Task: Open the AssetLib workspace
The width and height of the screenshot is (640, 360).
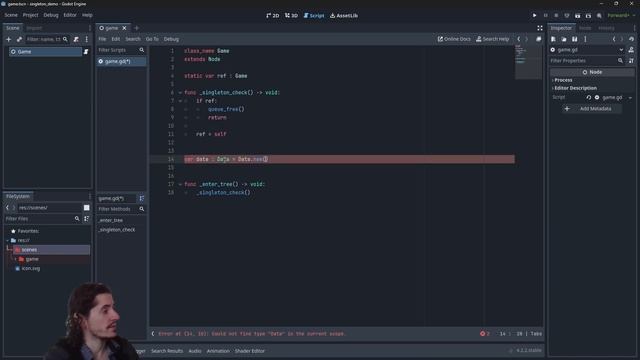Action: tap(344, 16)
